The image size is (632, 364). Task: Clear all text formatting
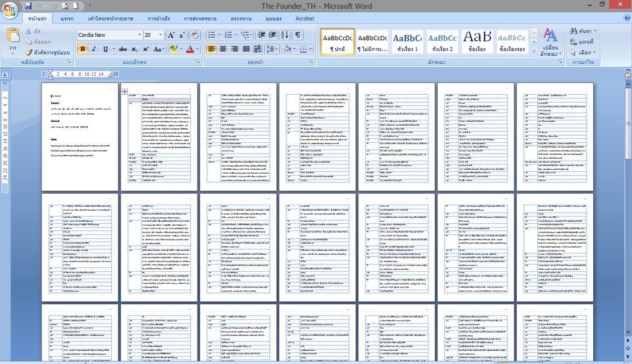coord(195,35)
